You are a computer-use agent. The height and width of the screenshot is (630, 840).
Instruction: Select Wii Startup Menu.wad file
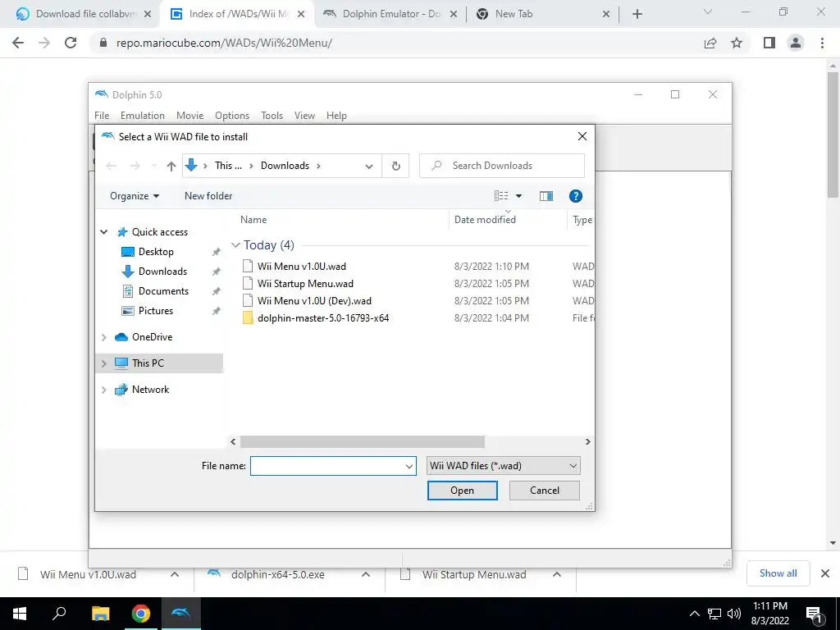(305, 283)
